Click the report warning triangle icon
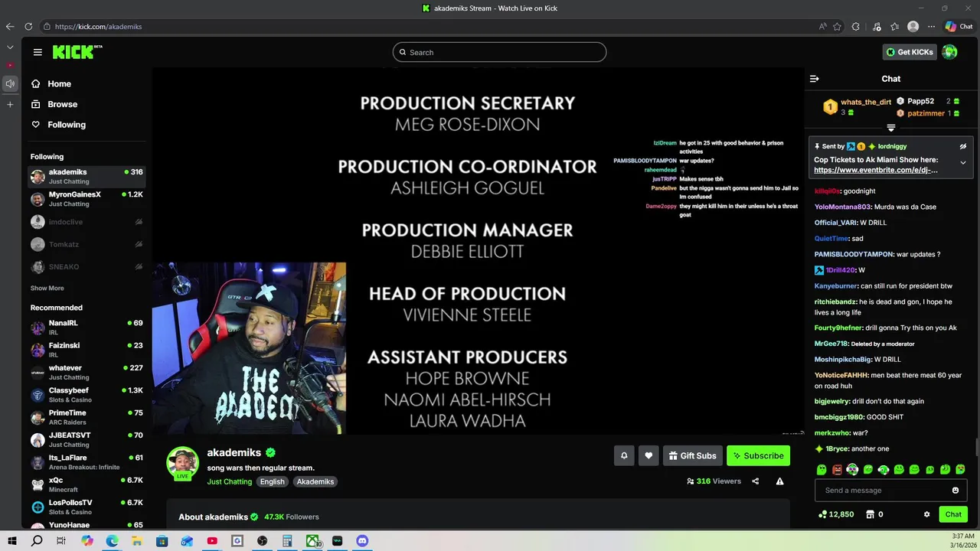 pos(779,481)
